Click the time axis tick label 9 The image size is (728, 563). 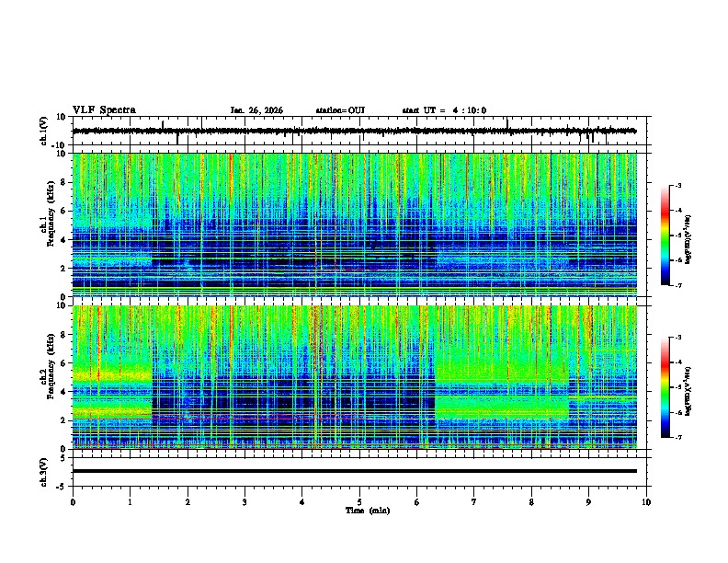tap(588, 502)
